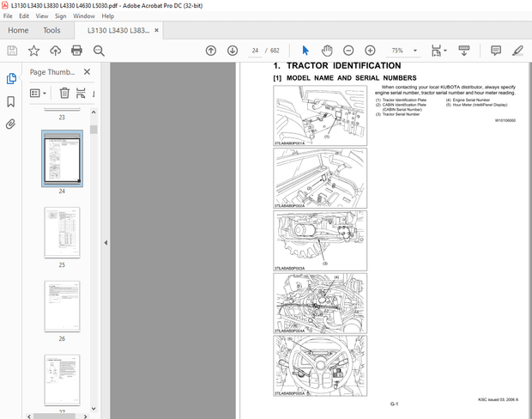
Task: Open the Help menu
Action: coord(108,16)
